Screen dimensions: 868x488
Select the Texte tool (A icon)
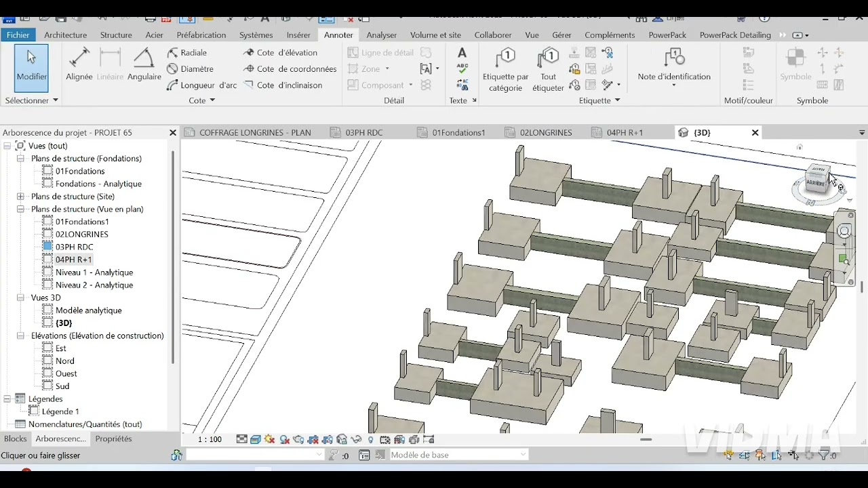(x=462, y=53)
